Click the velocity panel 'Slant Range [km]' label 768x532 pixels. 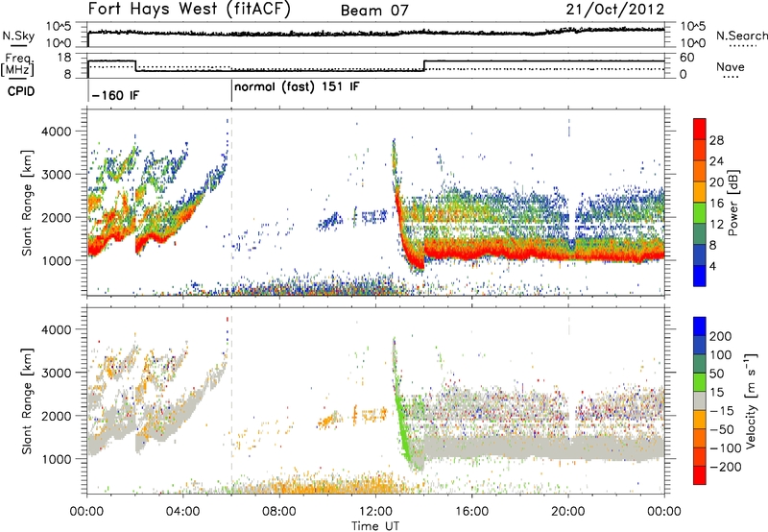(x=27, y=400)
